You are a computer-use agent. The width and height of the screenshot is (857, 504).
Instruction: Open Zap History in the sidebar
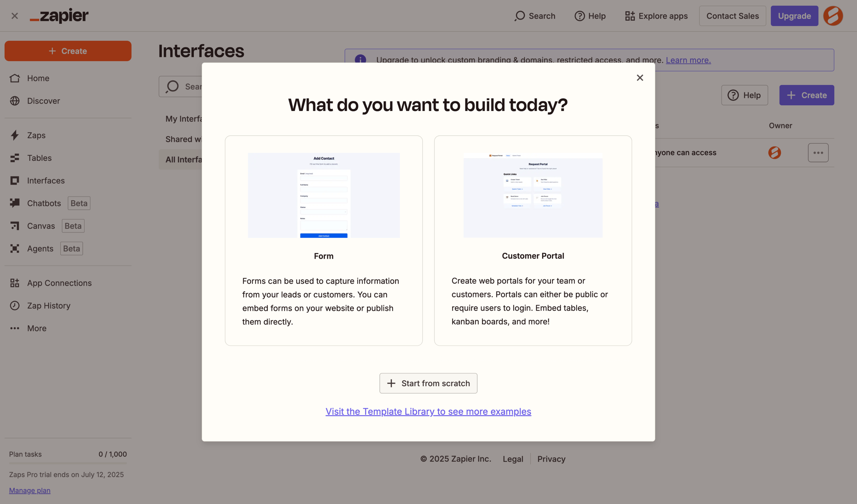[x=68, y=306]
